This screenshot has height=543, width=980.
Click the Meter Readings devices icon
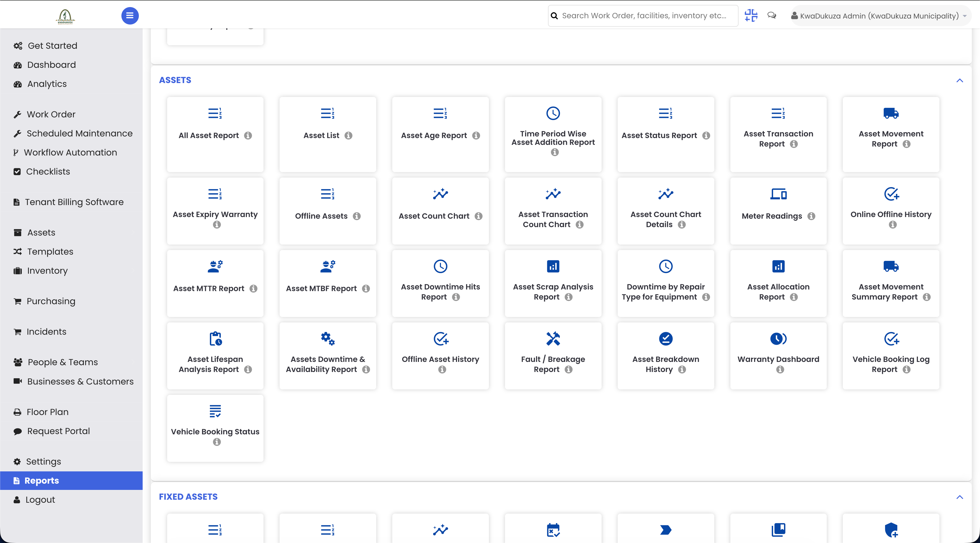pyautogui.click(x=778, y=194)
